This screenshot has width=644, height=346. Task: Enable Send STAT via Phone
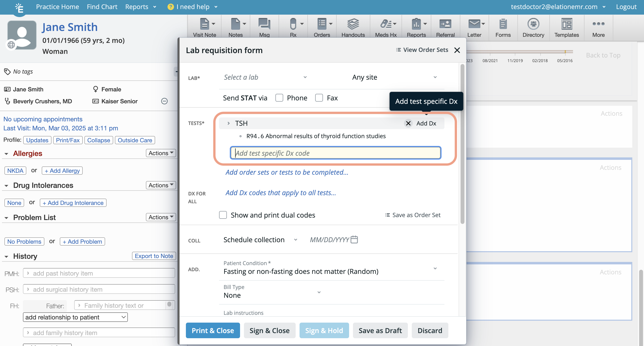point(279,98)
